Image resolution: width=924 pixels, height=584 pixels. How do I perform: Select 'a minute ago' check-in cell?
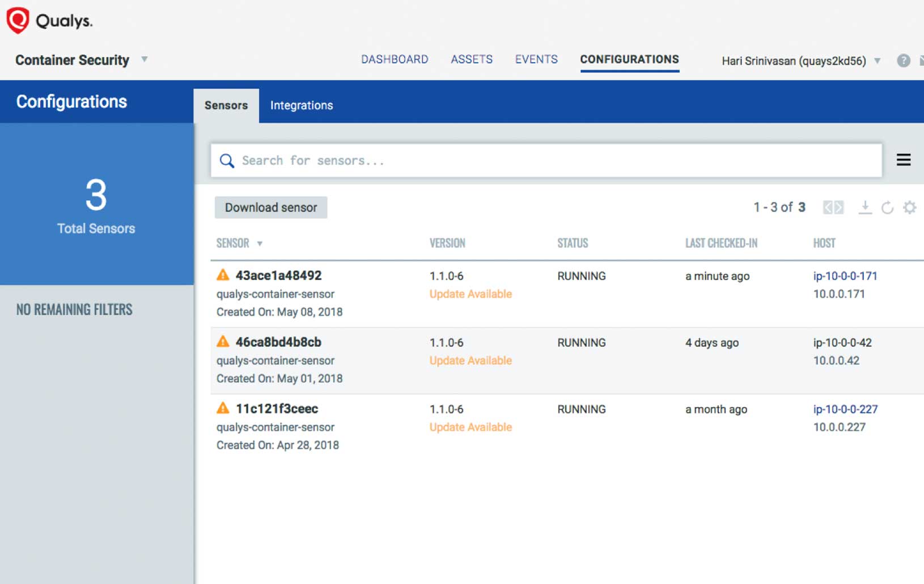(717, 276)
